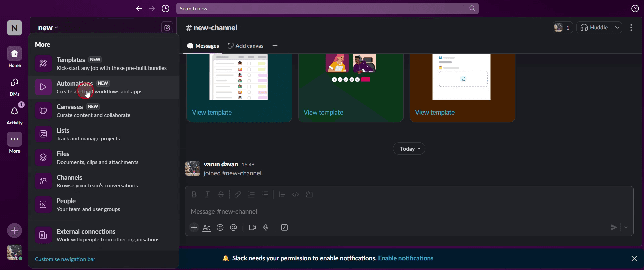Open External connections in the More menu
This screenshot has height=270, width=644.
coord(104,235)
